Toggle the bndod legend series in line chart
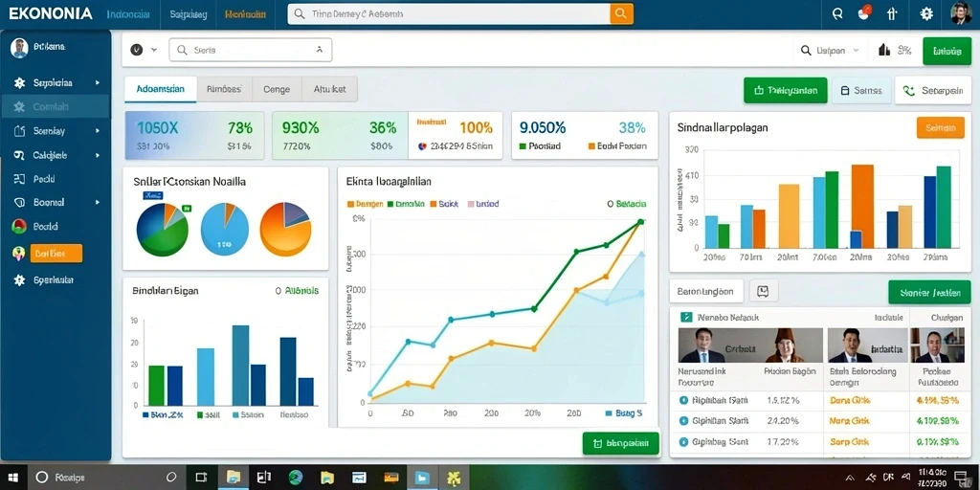This screenshot has height=490, width=980. [483, 204]
